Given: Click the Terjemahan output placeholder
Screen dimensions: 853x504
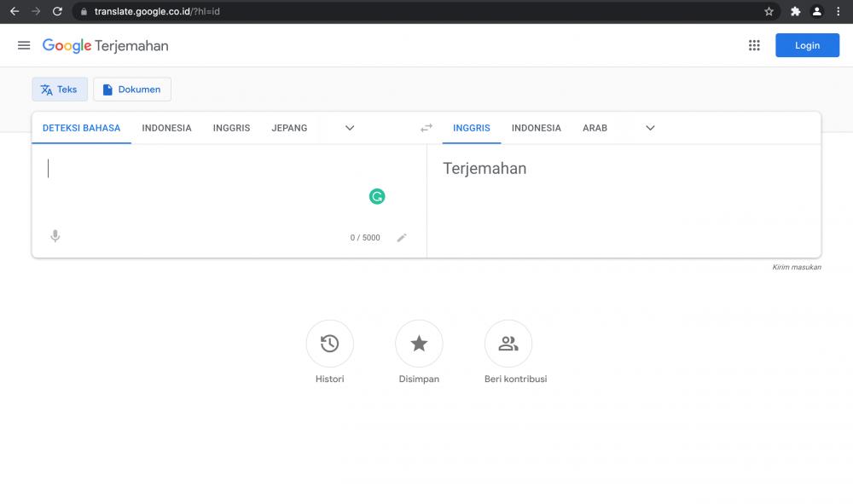Looking at the screenshot, I should coord(485,169).
